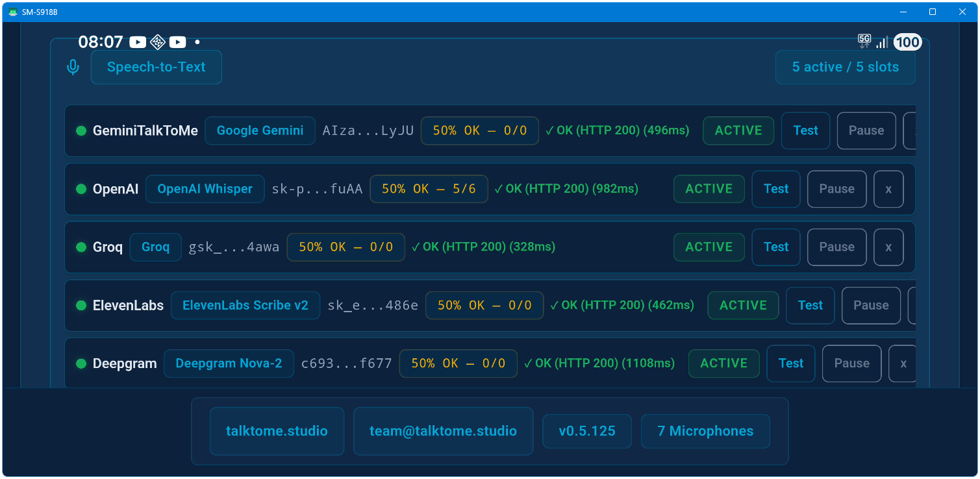Click the '50% OK — 0/0' chip on Groq row
980x479 pixels.
[346, 247]
